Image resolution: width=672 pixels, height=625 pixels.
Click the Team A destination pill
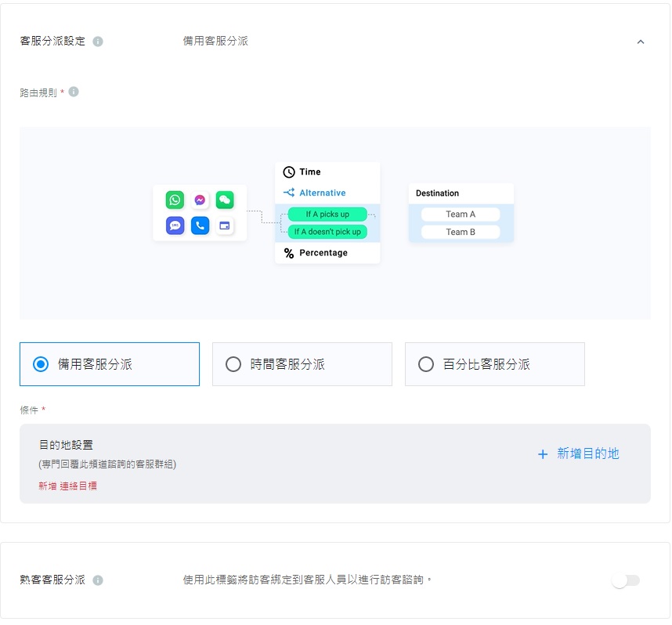tap(461, 214)
